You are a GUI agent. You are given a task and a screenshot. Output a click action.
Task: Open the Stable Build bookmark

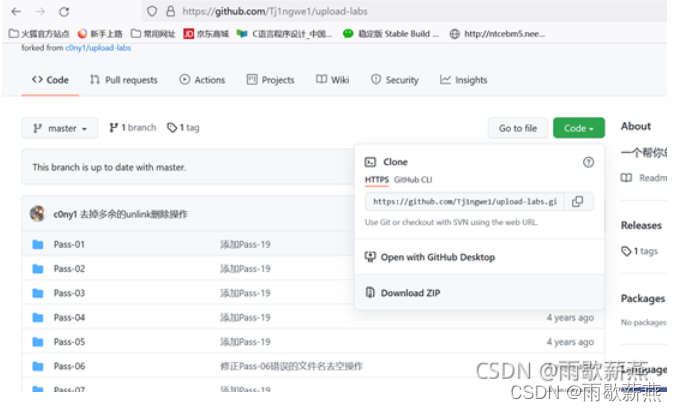pos(391,34)
